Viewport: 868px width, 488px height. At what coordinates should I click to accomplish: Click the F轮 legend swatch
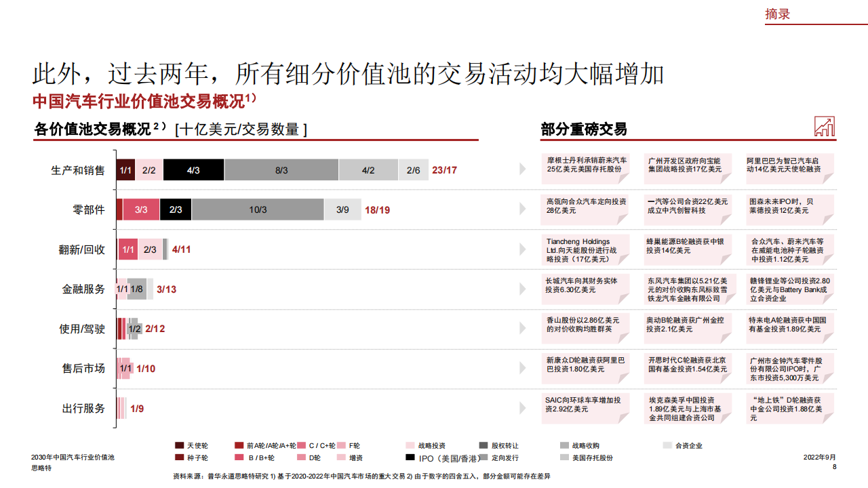click(x=342, y=445)
